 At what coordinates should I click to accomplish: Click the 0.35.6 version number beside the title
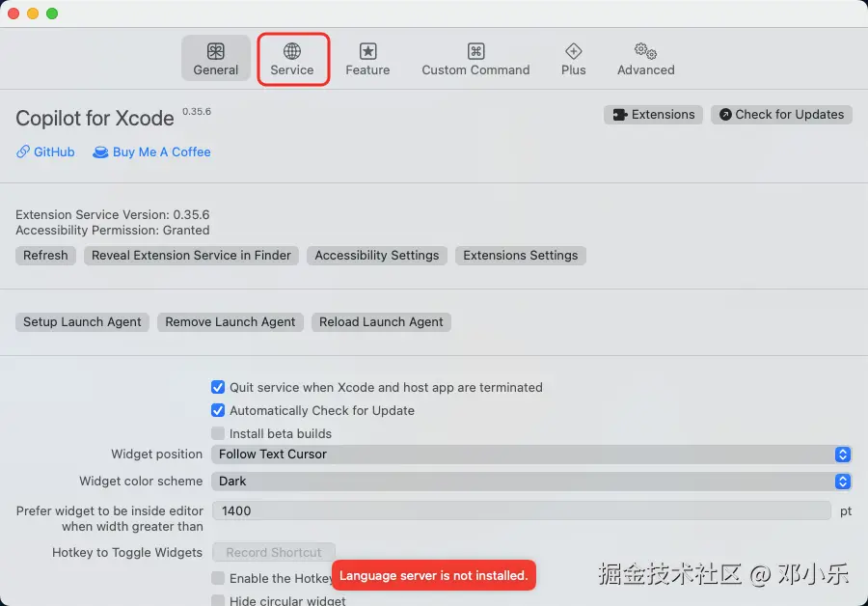coord(197,111)
